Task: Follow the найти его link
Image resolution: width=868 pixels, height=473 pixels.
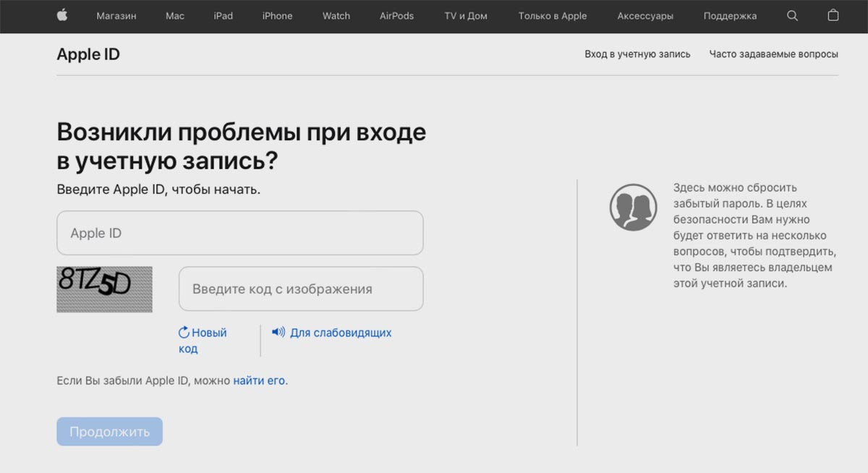Action: pyautogui.click(x=259, y=380)
